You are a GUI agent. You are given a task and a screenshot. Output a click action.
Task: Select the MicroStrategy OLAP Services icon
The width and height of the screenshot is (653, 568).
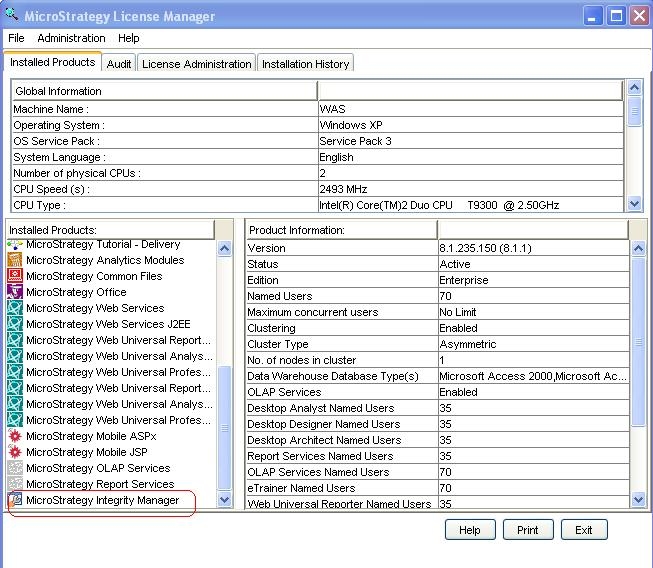15,468
